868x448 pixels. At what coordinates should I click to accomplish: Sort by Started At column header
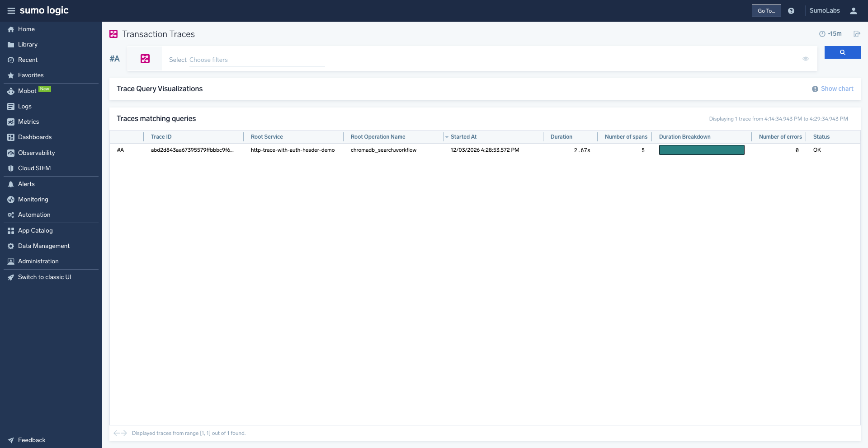pyautogui.click(x=463, y=137)
